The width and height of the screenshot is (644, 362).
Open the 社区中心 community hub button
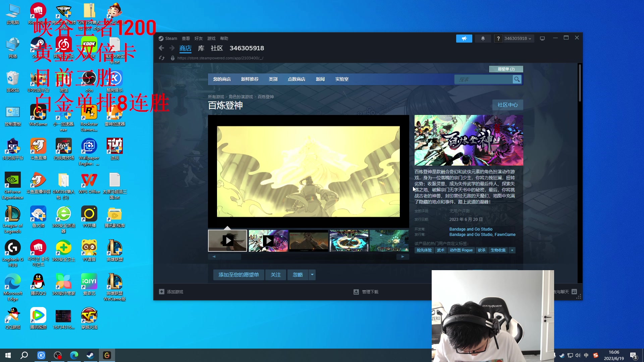pyautogui.click(x=508, y=105)
